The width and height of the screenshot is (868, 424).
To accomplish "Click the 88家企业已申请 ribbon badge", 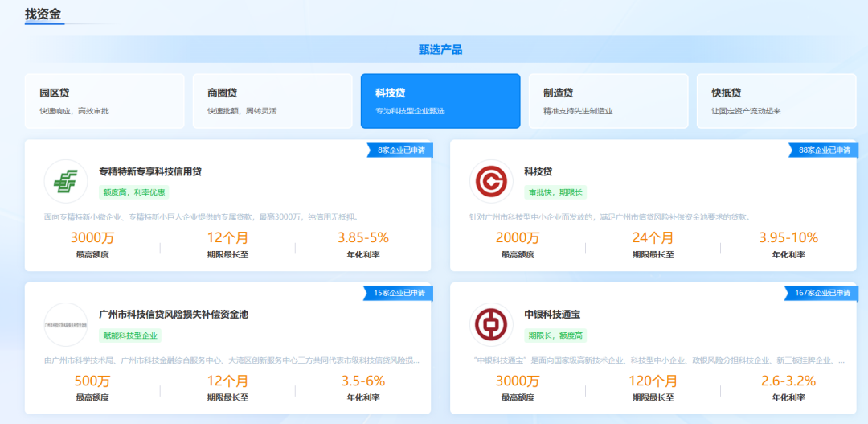I will 823,150.
